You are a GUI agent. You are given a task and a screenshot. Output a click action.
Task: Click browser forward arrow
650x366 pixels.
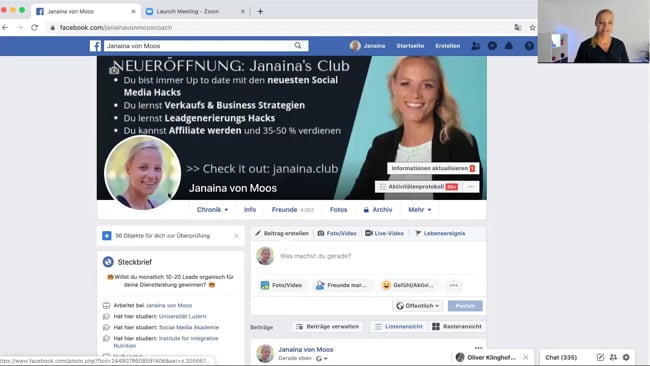point(19,27)
